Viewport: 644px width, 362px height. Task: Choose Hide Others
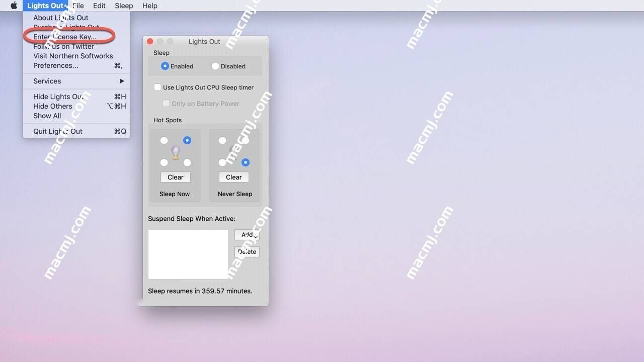click(76, 106)
